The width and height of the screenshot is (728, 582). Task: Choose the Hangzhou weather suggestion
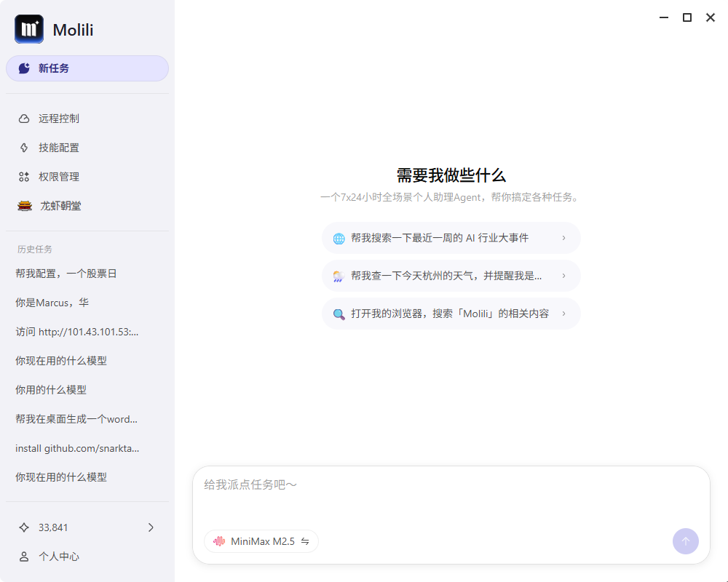point(451,276)
